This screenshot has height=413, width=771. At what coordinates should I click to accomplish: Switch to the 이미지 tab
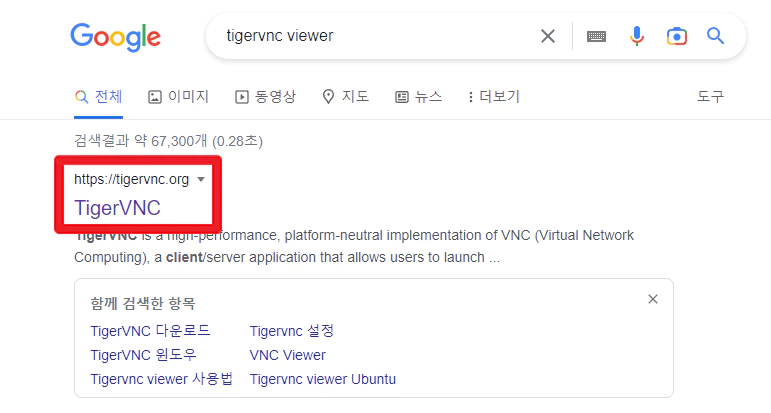pos(178,96)
